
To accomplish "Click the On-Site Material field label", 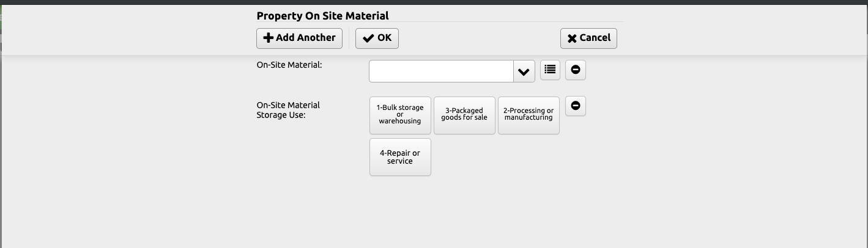I will (x=289, y=65).
